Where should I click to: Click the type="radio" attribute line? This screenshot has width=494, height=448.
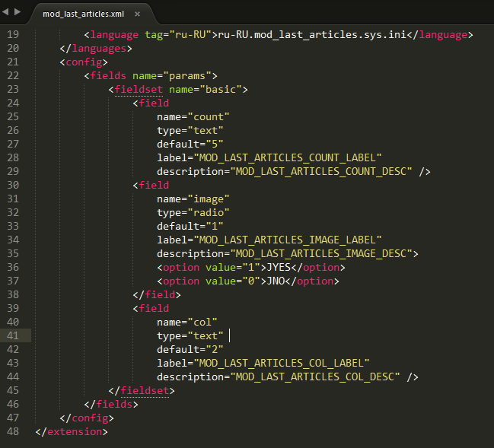pos(193,213)
